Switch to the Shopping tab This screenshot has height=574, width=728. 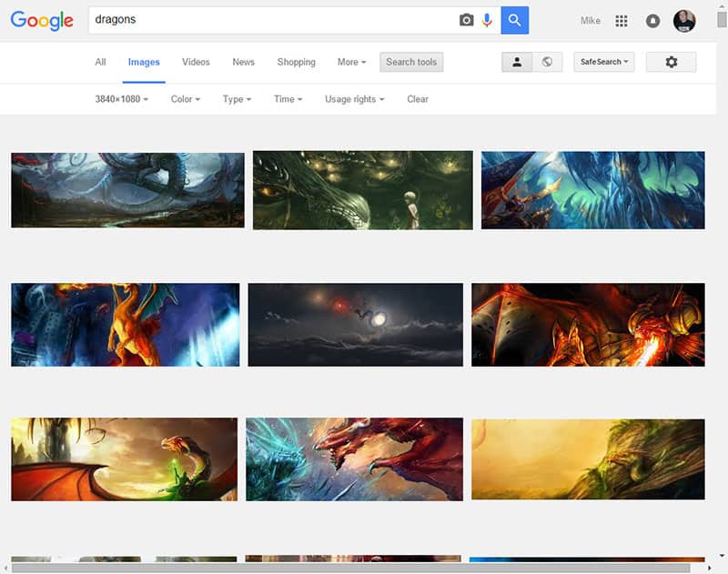pos(297,62)
